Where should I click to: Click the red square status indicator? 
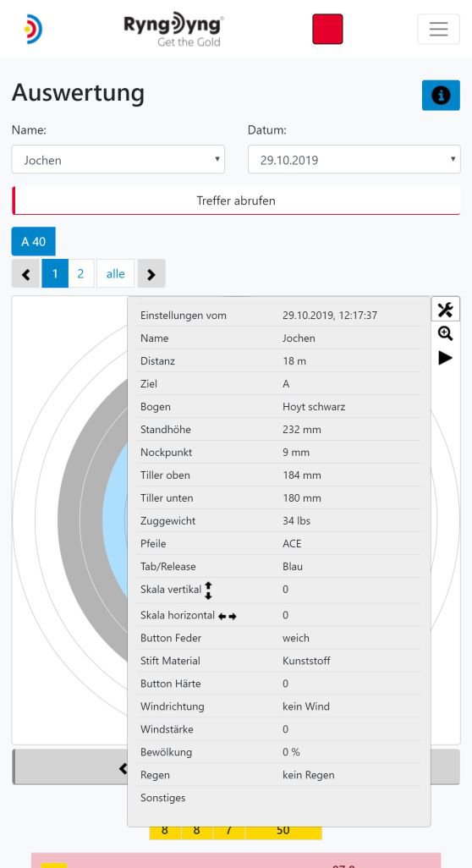(x=327, y=29)
